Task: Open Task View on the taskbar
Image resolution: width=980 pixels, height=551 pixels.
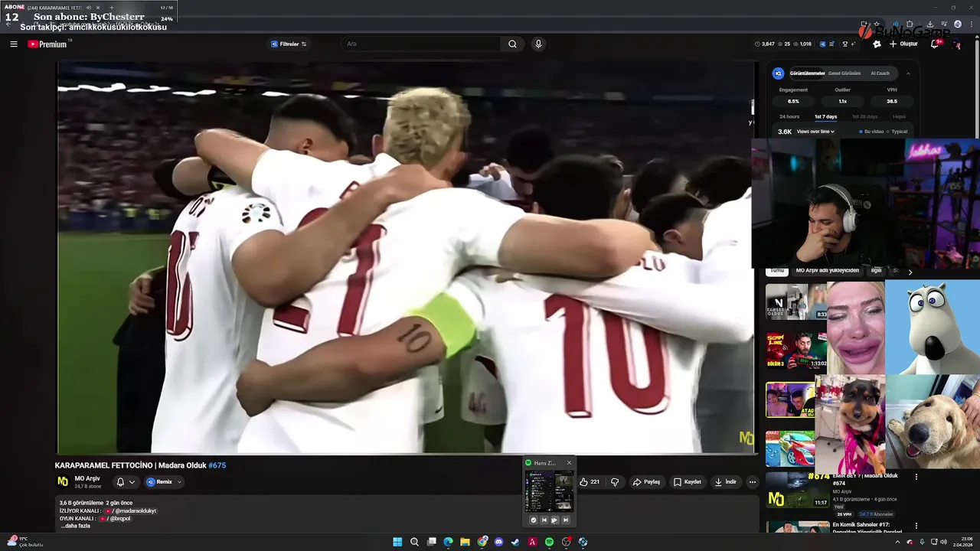Action: (x=432, y=542)
